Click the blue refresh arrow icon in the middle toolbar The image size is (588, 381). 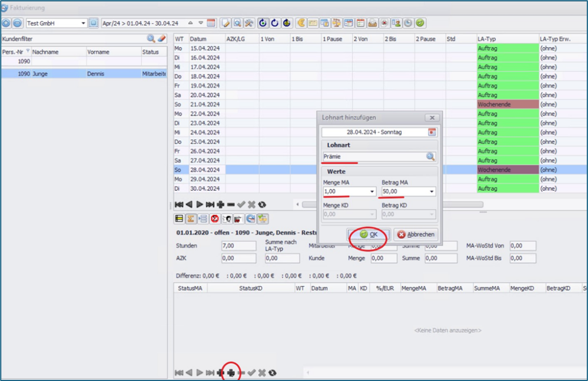(250, 219)
